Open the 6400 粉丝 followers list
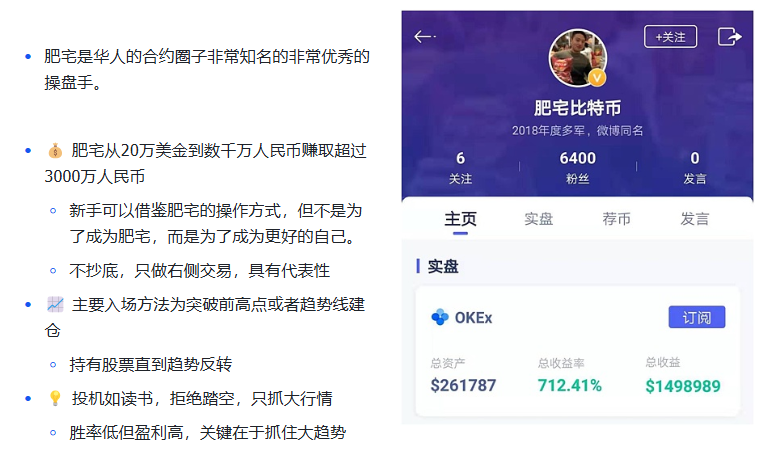769x460 pixels. [x=578, y=168]
